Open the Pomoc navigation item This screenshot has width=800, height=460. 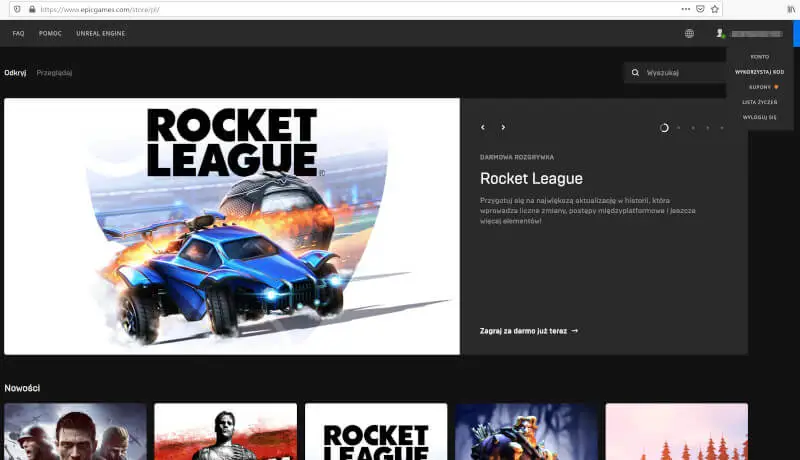[x=50, y=33]
